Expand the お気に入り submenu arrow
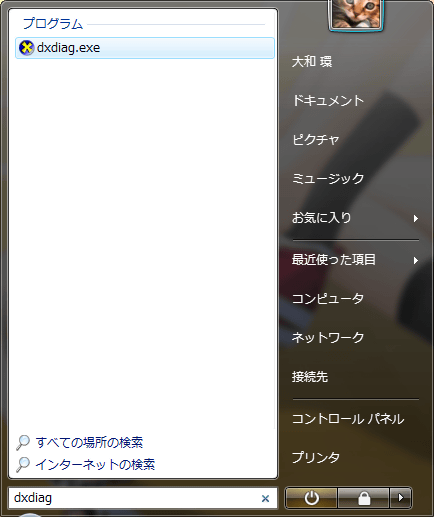The height and width of the screenshot is (517, 434). pos(416,218)
